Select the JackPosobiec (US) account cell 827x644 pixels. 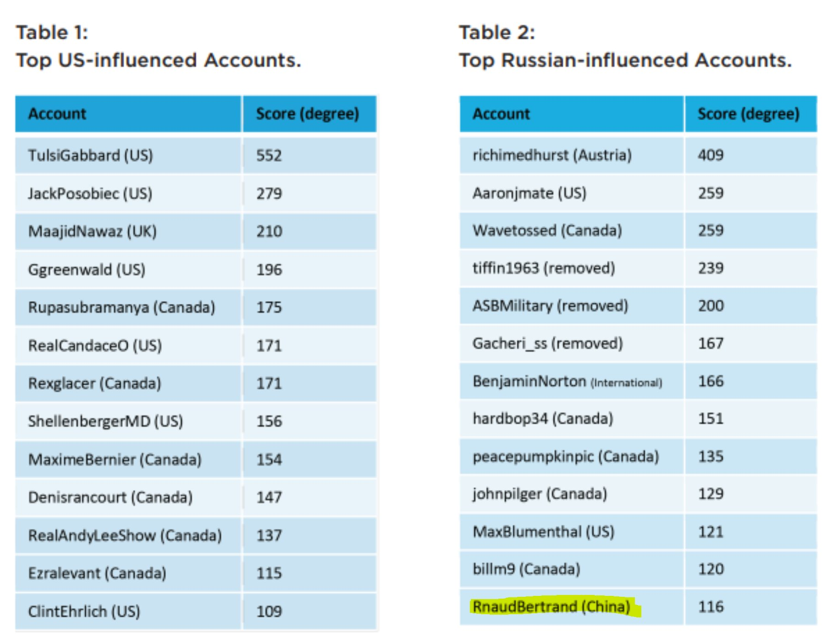[90, 193]
